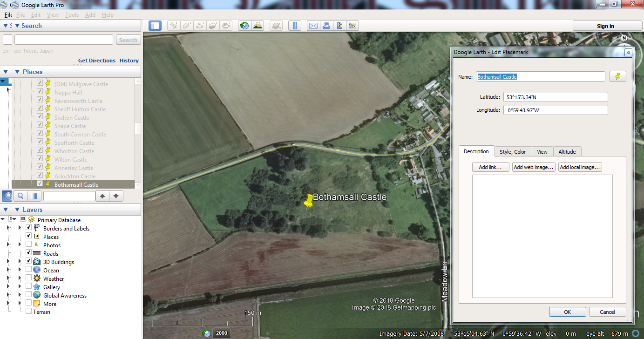This screenshot has width=644, height=339.
Task: Move place down with the down arrow
Action: [x=116, y=196]
